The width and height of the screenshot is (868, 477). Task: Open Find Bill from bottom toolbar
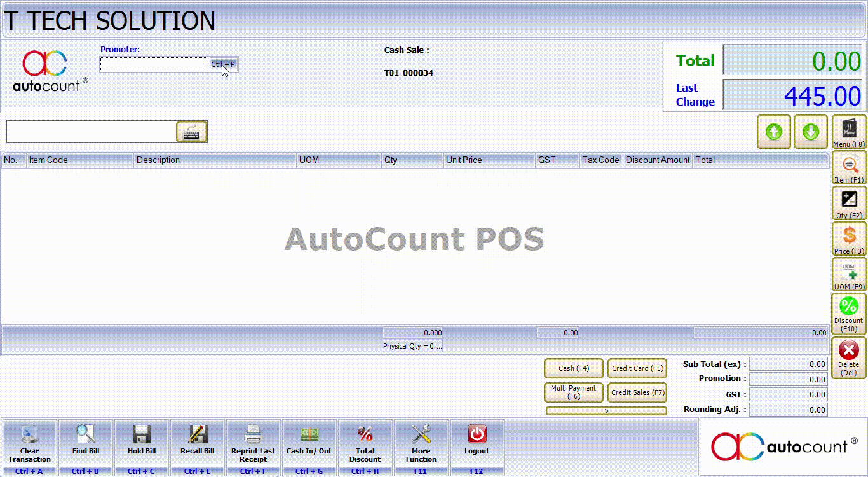click(x=85, y=443)
